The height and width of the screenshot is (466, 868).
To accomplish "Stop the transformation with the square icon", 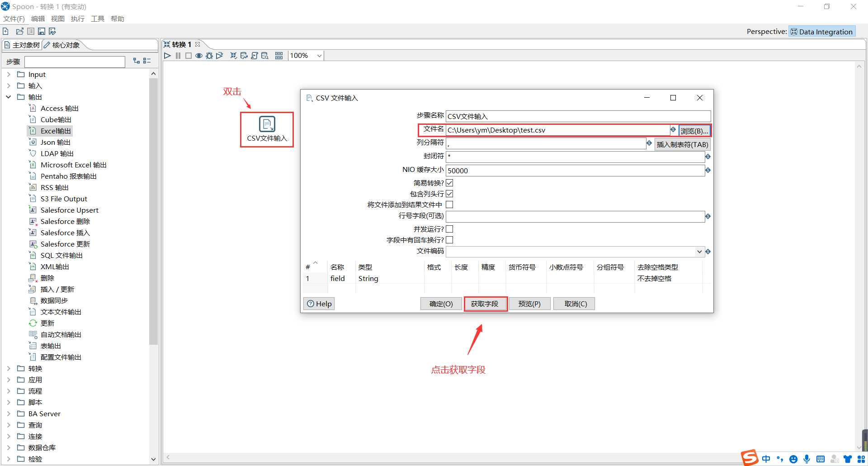I will click(x=189, y=56).
